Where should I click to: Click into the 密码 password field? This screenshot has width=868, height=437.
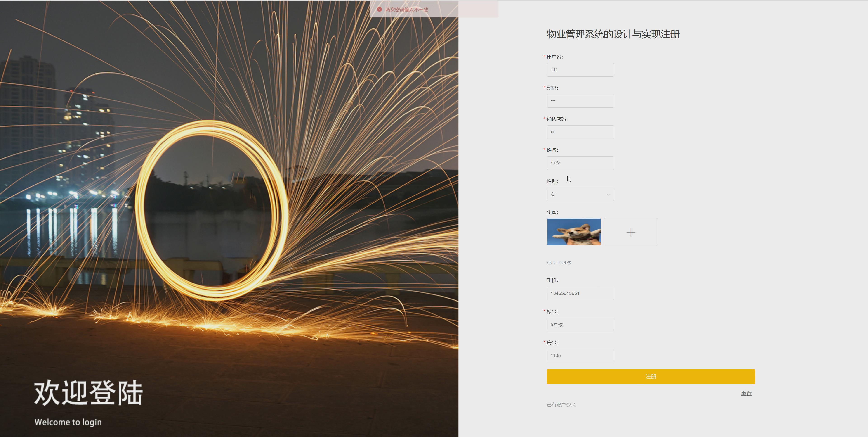(580, 101)
